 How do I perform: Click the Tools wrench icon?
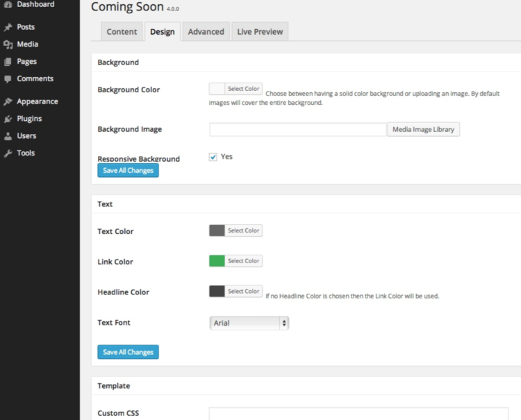[8, 153]
